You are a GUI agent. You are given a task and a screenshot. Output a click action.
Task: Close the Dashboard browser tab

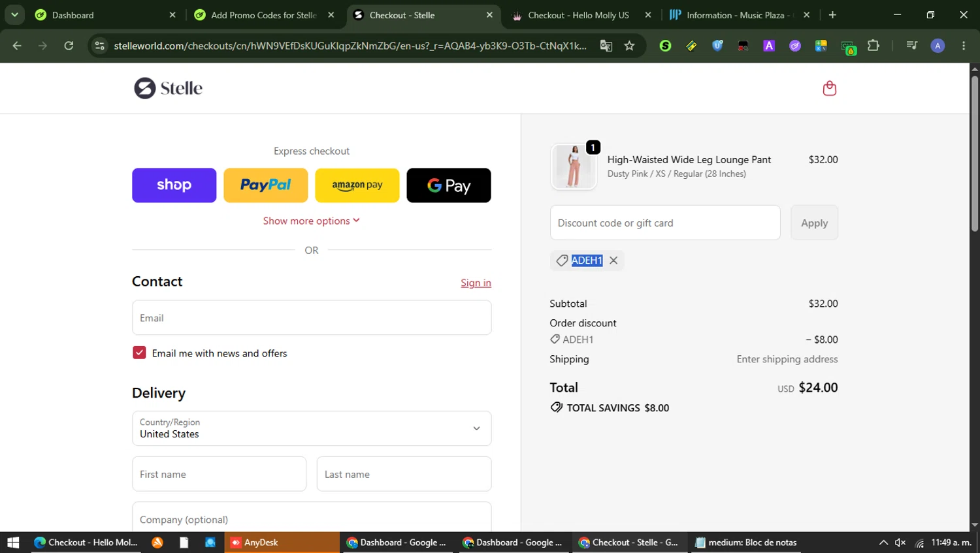172,15
